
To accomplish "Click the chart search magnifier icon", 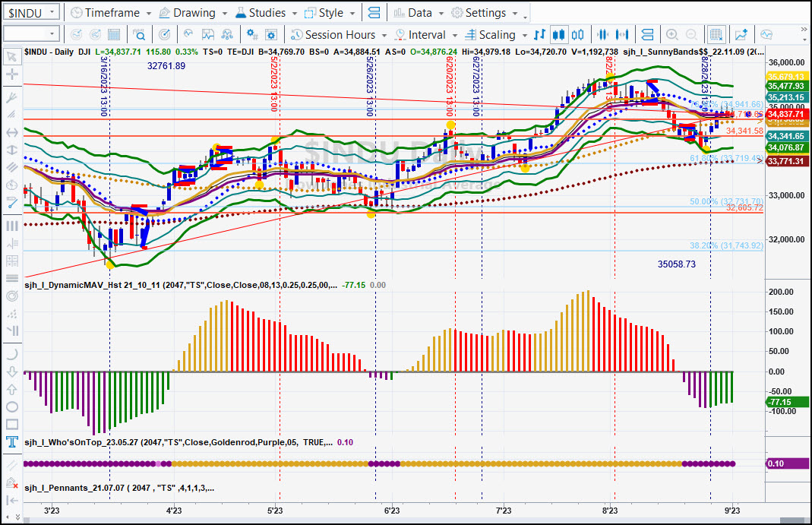I will coord(139,35).
